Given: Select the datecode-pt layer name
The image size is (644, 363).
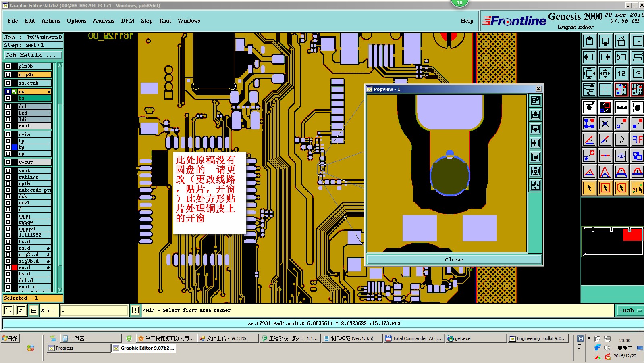Looking at the screenshot, I should pos(34,190).
